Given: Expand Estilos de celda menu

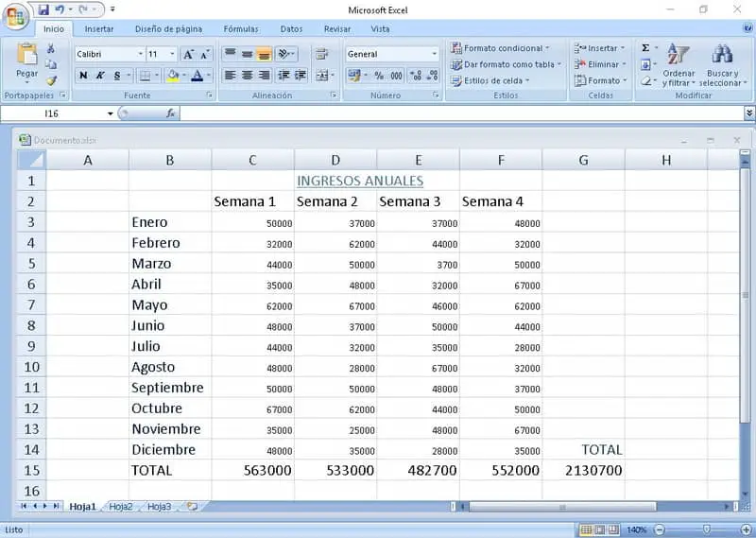Looking at the screenshot, I should pyautogui.click(x=490, y=80).
